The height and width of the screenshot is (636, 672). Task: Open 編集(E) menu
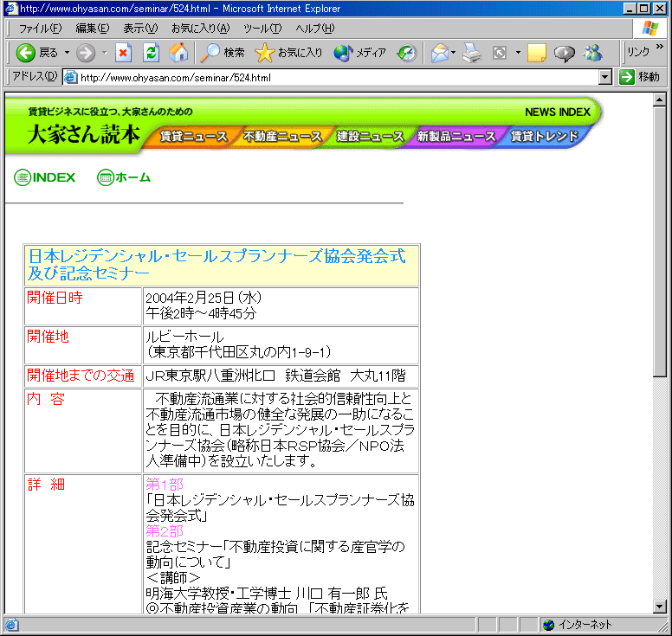(93, 29)
